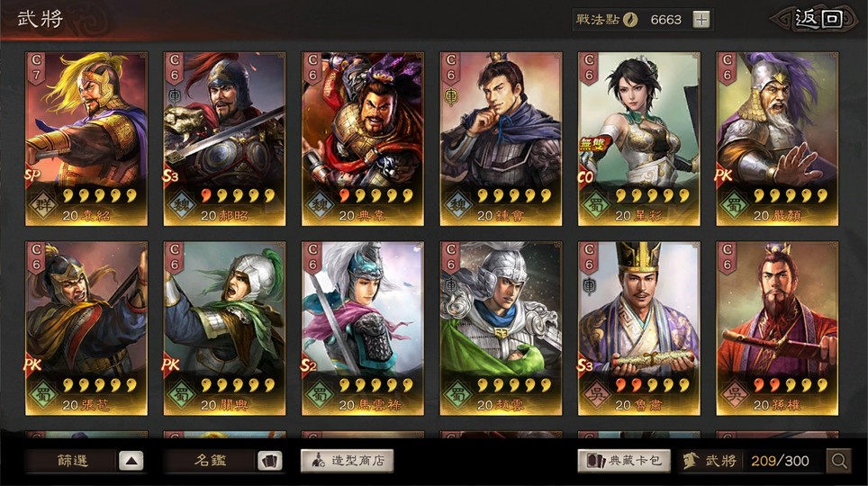Click the S3 season badge on 魯肅's card

(585, 365)
